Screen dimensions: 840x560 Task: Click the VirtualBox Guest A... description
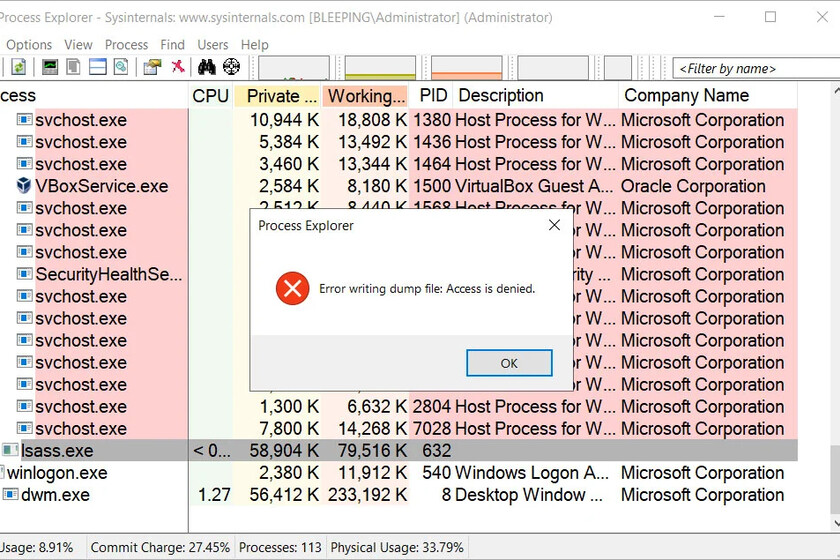point(534,186)
